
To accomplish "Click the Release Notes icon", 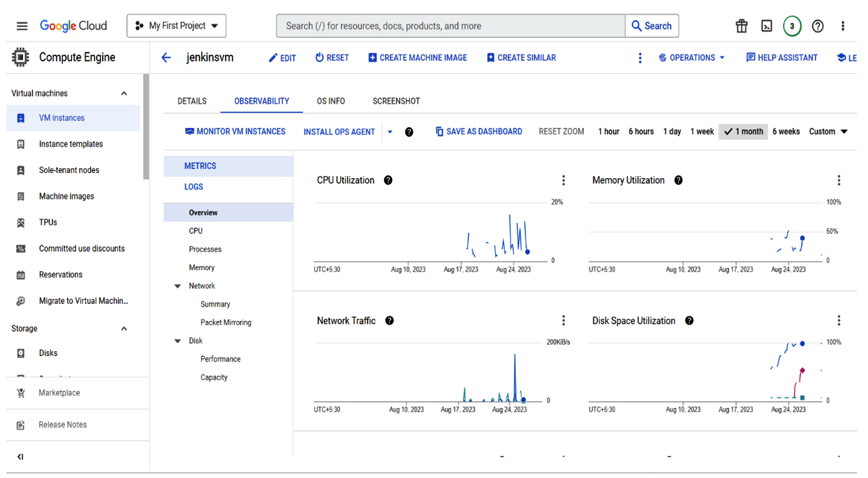I will tap(20, 425).
